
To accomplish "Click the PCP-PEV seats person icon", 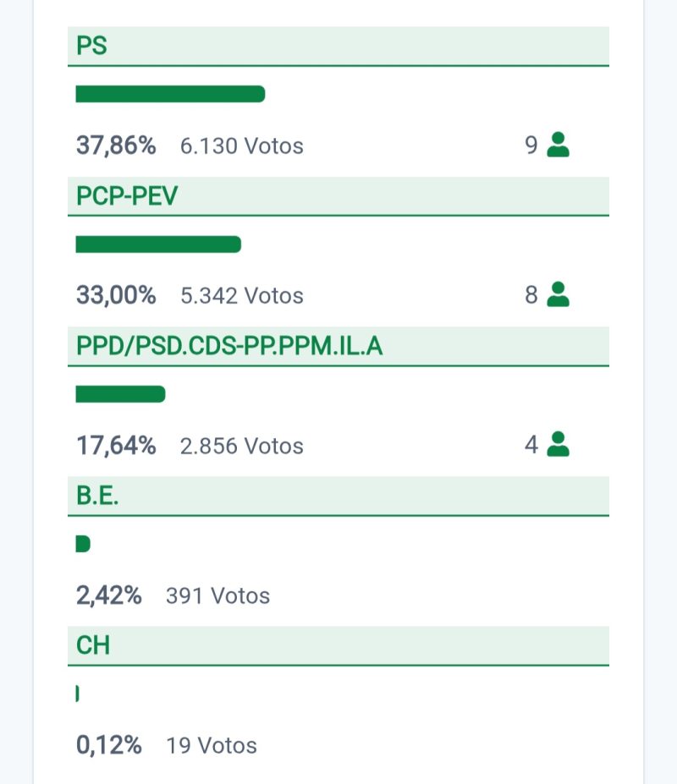I will [x=558, y=294].
